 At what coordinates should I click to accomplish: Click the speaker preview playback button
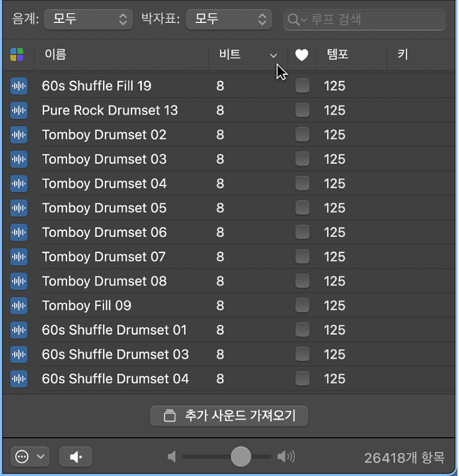pyautogui.click(x=75, y=456)
